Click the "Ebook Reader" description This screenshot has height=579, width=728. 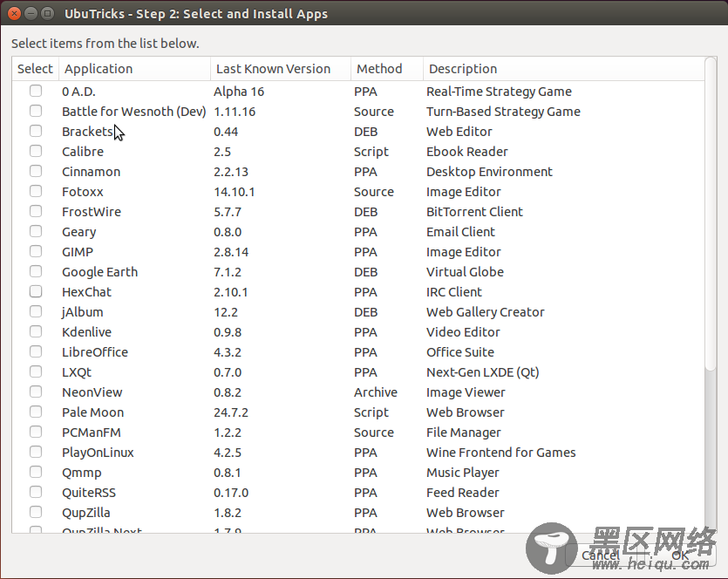[467, 152]
